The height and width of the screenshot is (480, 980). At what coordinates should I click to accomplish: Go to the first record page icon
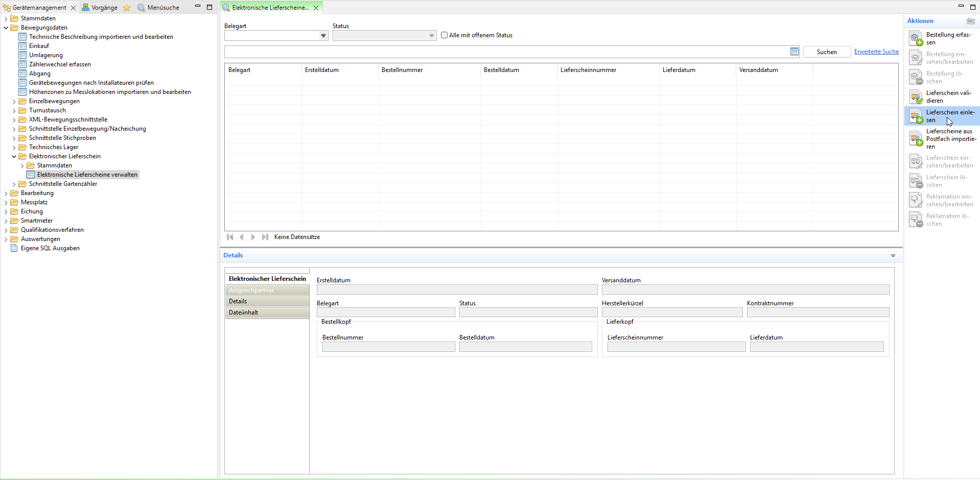click(x=230, y=237)
